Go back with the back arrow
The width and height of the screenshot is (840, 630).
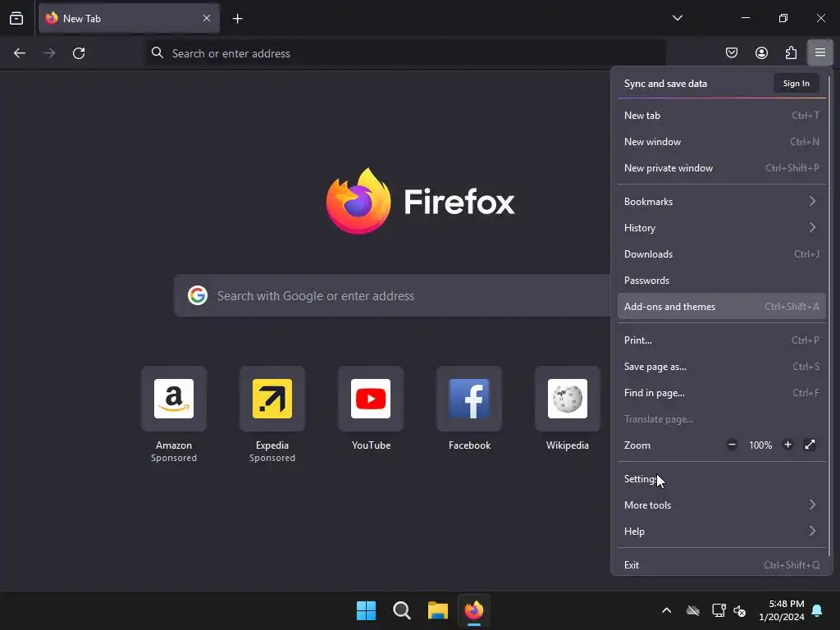(20, 53)
